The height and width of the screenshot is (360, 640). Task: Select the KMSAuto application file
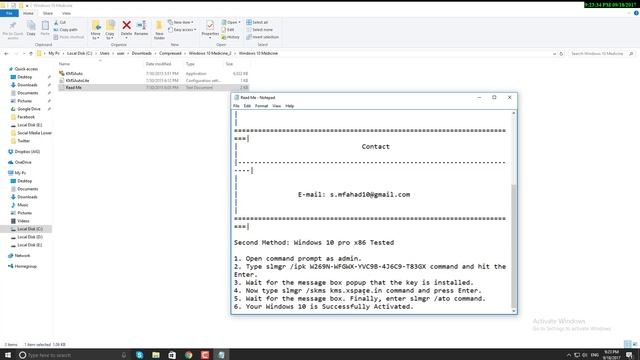point(153,73)
